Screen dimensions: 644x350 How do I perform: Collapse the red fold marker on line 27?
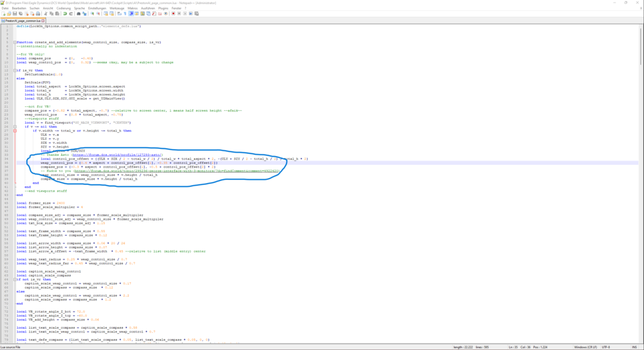point(15,131)
